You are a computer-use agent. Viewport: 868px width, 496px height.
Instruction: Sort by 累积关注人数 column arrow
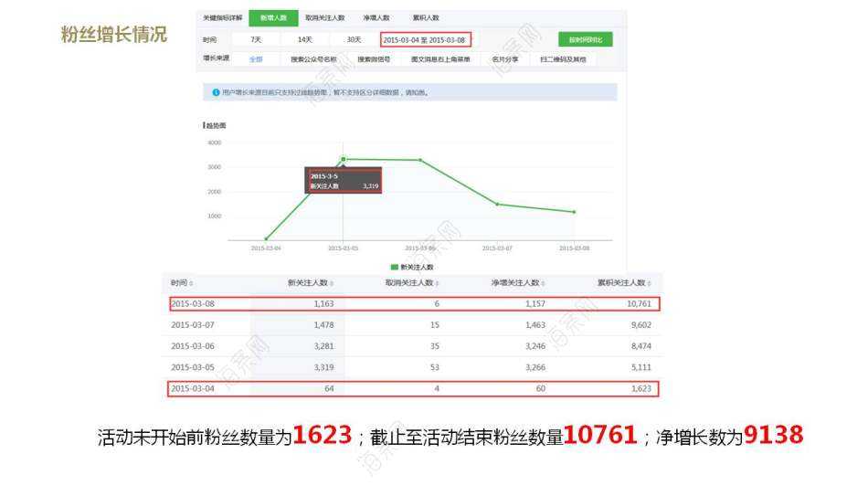click(649, 283)
